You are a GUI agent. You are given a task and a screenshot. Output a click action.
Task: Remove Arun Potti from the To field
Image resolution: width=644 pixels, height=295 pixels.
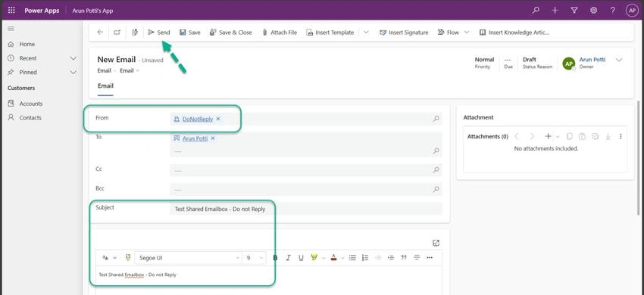click(213, 138)
